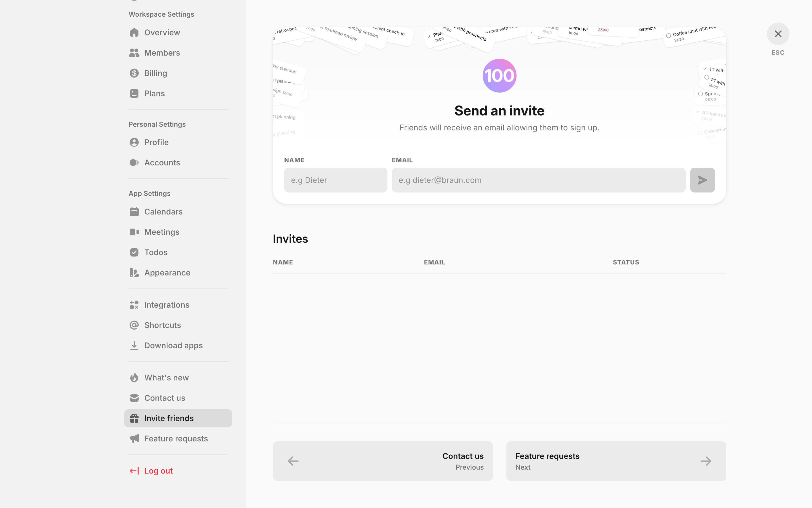This screenshot has width=812, height=508.
Task: Open Feature requests from sidebar
Action: coord(178,439)
